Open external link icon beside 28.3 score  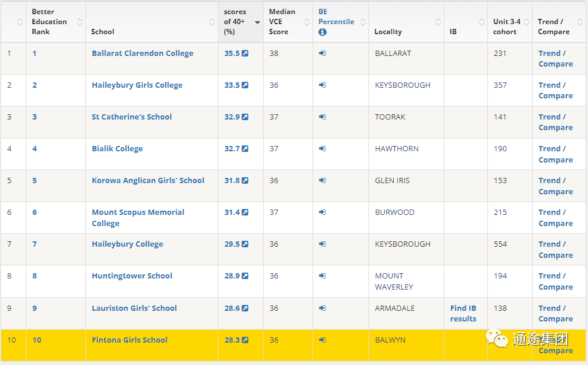pyautogui.click(x=245, y=340)
